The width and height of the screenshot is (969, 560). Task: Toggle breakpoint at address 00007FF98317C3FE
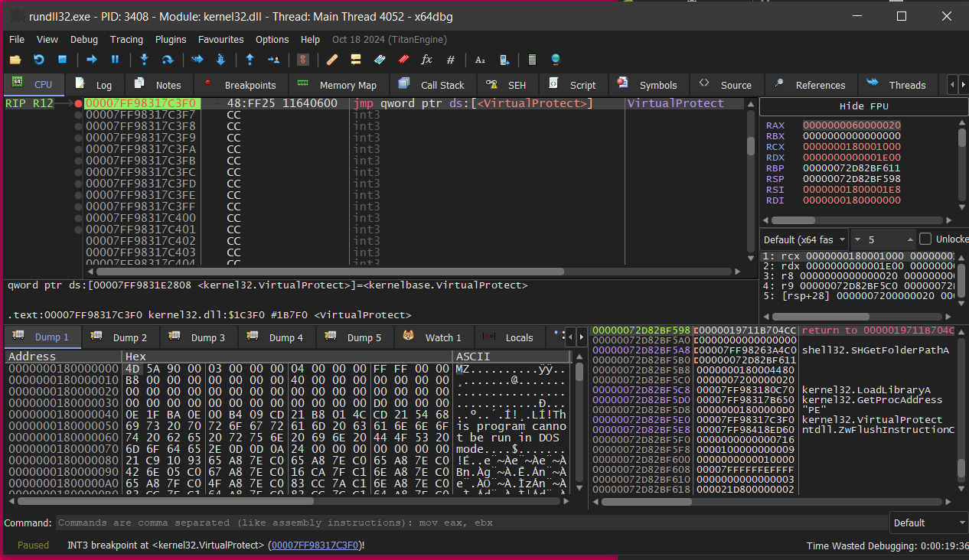(78, 195)
